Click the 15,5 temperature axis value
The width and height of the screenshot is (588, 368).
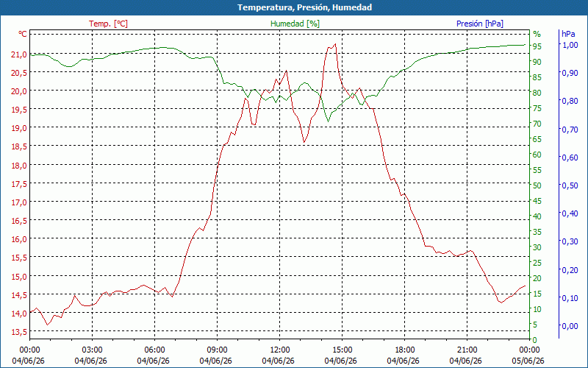coord(19,258)
